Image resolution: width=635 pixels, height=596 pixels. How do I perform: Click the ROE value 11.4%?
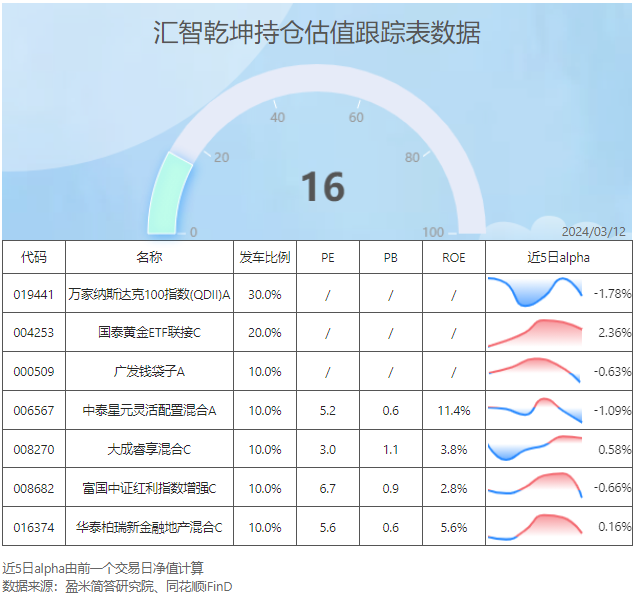tap(454, 411)
